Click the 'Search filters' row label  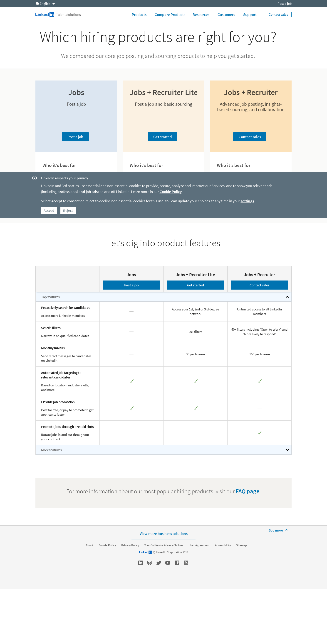coord(51,328)
